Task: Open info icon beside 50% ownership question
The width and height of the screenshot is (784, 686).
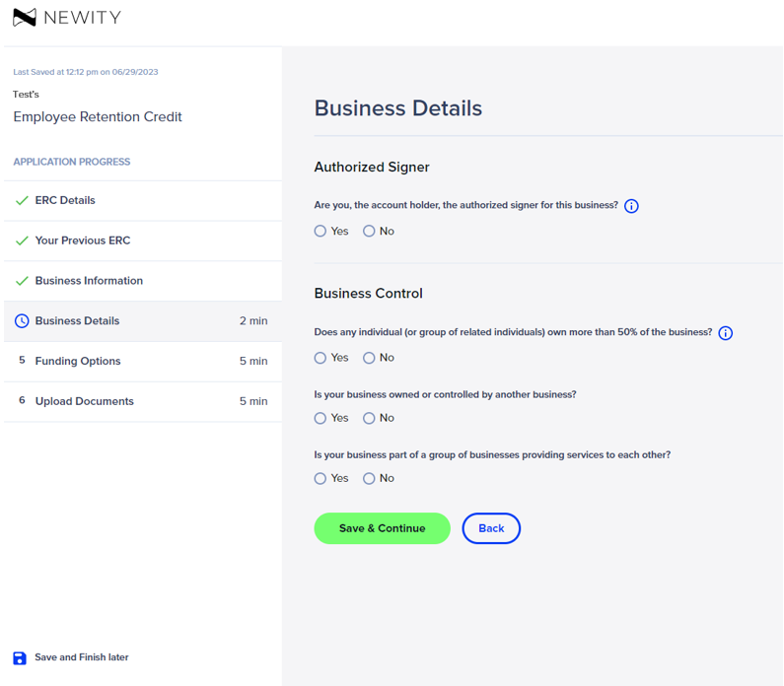Action: 726,333
